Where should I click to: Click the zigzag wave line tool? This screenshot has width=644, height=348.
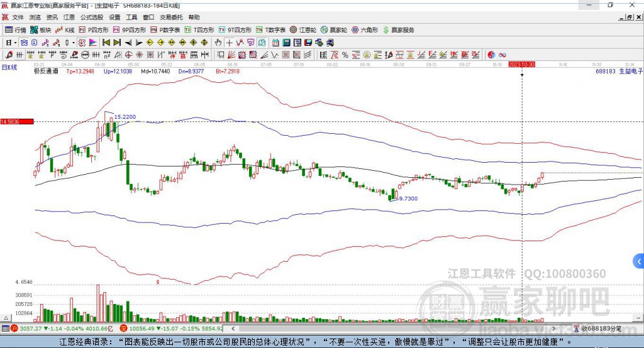(x=274, y=55)
